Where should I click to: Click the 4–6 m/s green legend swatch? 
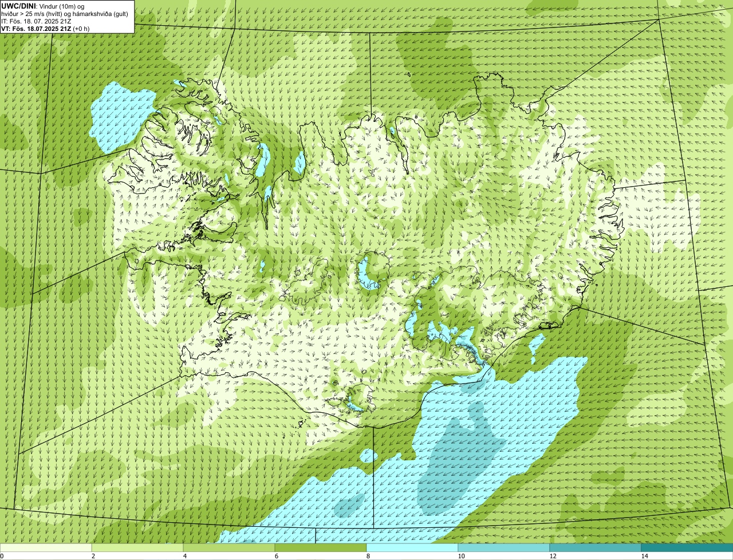coord(229,547)
